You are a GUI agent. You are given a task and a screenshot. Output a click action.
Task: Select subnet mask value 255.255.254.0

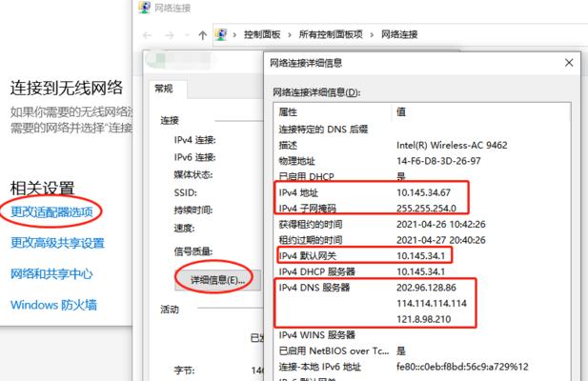(x=426, y=209)
